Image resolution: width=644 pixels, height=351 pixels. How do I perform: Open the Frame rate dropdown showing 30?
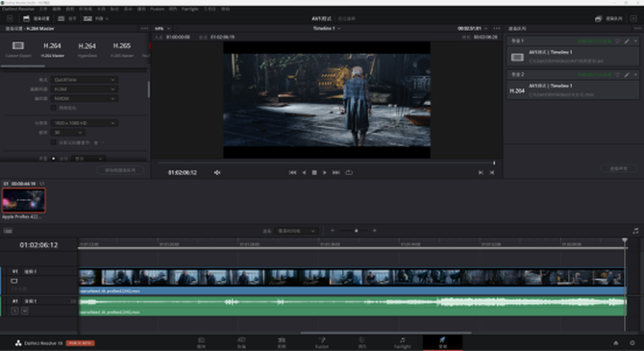68,133
